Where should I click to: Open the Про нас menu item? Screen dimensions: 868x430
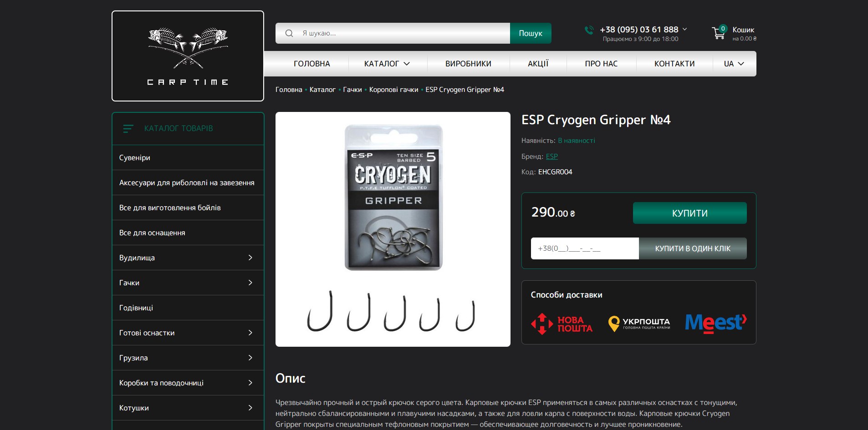point(601,64)
